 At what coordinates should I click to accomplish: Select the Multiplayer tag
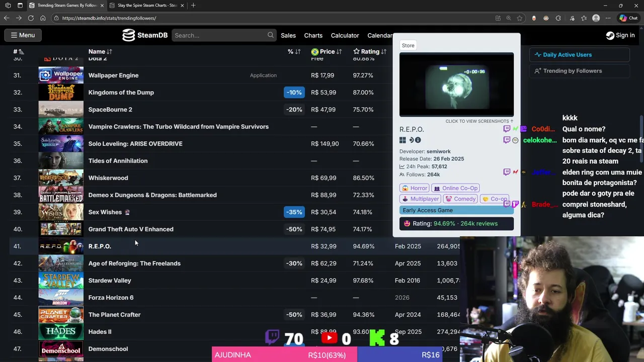421,199
